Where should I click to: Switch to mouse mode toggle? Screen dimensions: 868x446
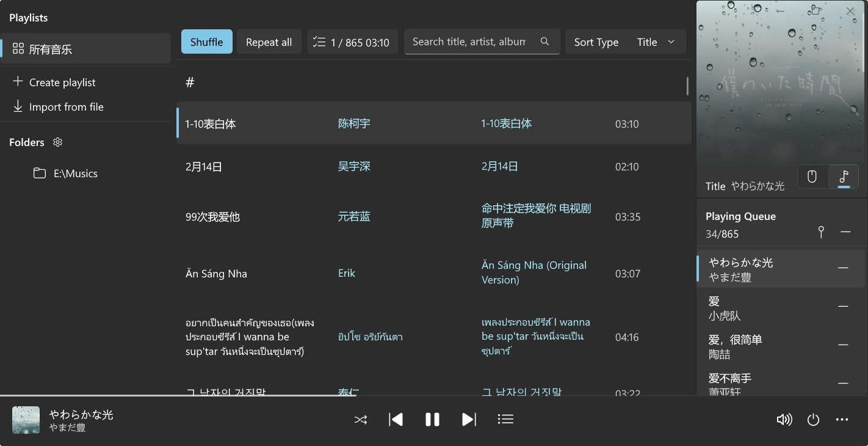click(x=812, y=177)
